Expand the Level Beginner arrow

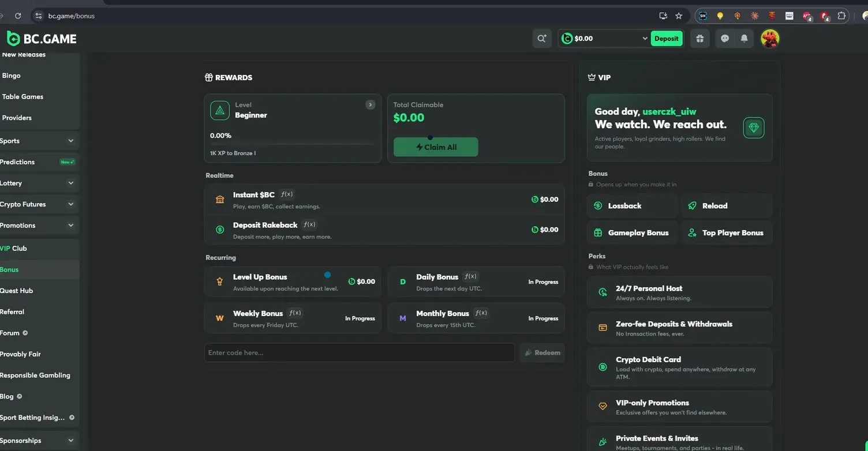tap(371, 105)
